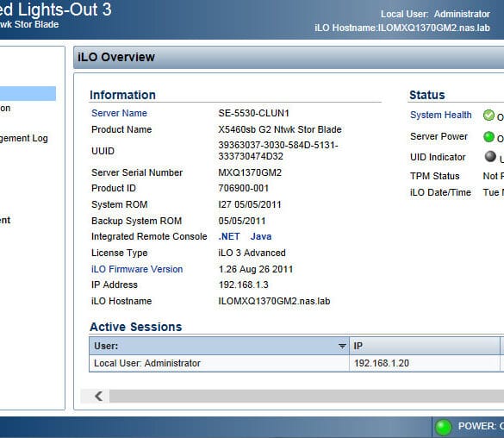Click the Server Power green indicator
Screen dimensions: 504x438
488,137
